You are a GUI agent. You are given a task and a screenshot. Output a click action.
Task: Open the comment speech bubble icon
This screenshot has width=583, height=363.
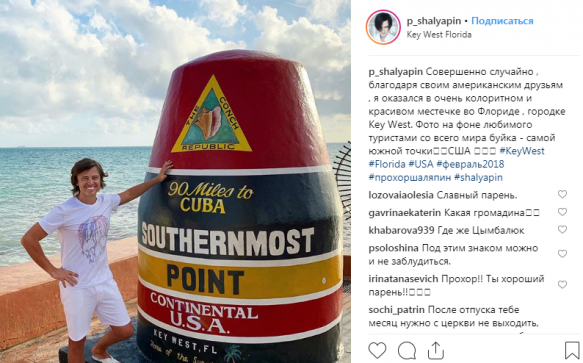point(407,350)
